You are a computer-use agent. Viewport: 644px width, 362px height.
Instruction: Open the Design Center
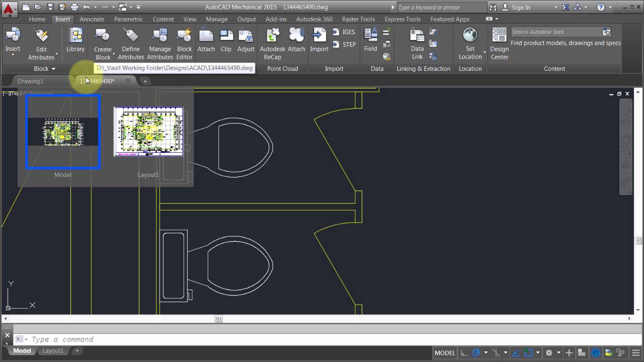500,44
